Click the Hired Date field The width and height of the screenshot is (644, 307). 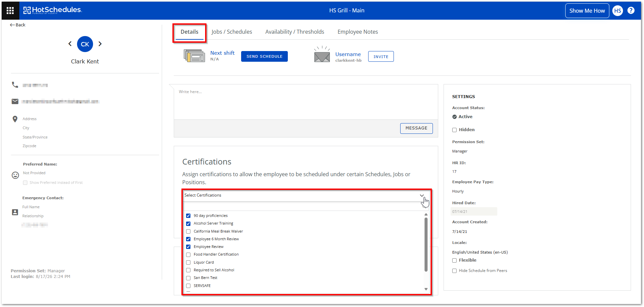[x=474, y=212]
